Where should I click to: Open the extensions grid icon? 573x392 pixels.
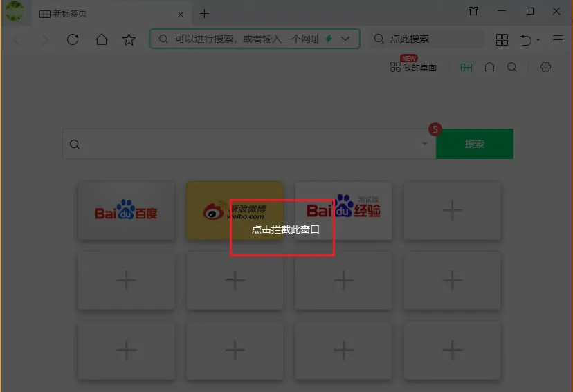(502, 39)
